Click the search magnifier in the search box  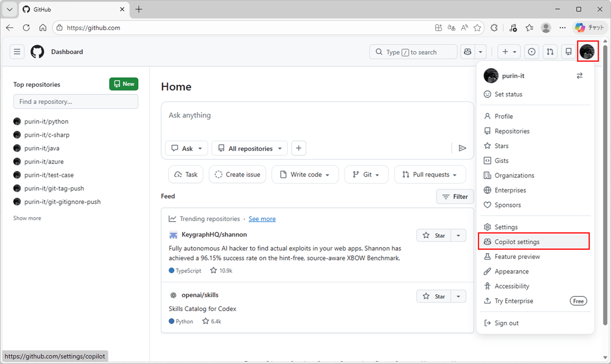coord(378,52)
